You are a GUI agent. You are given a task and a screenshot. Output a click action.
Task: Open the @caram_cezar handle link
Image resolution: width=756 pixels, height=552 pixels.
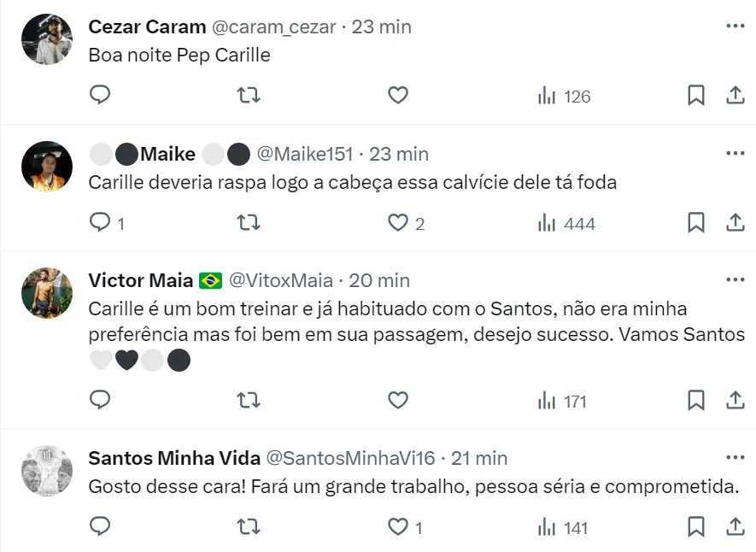273,26
